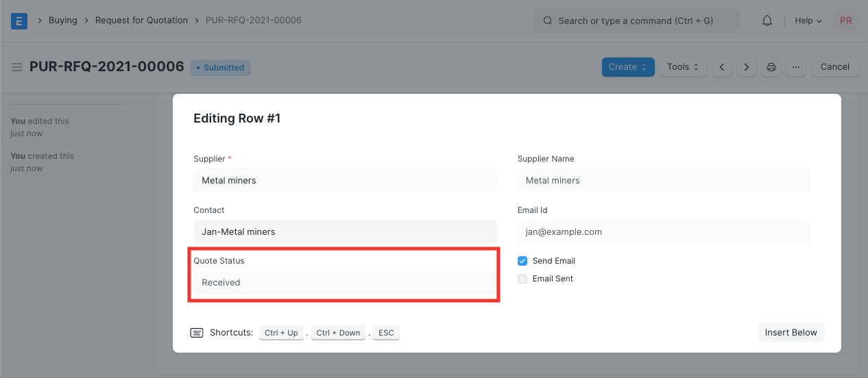This screenshot has height=378, width=868.
Task: Open the Tools dropdown menu
Action: click(x=682, y=67)
